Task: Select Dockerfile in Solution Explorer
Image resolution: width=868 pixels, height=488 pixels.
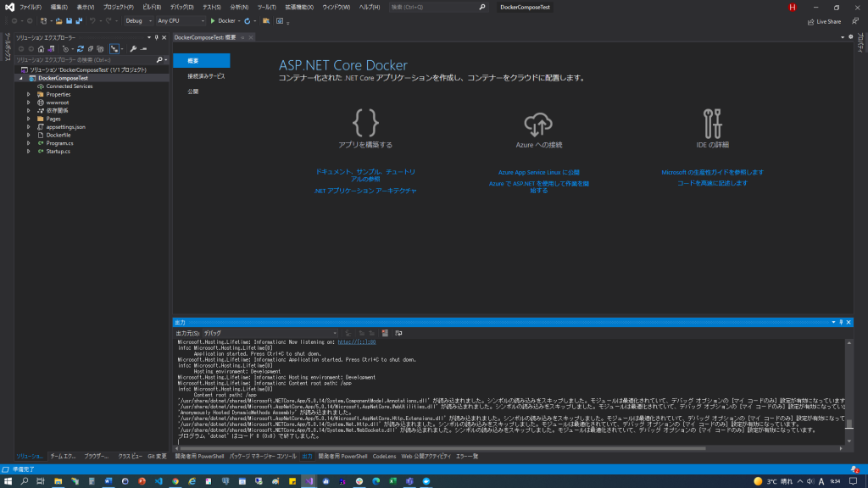Action: point(58,135)
